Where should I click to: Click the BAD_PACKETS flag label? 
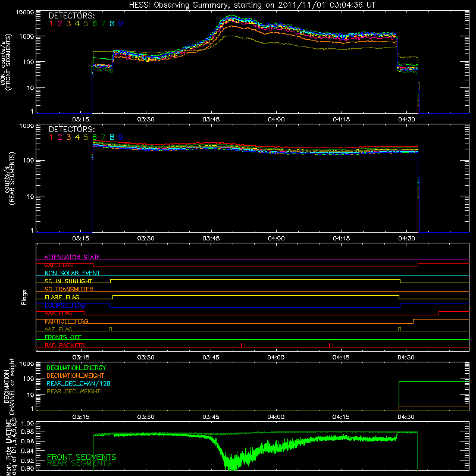pyautogui.click(x=65, y=345)
